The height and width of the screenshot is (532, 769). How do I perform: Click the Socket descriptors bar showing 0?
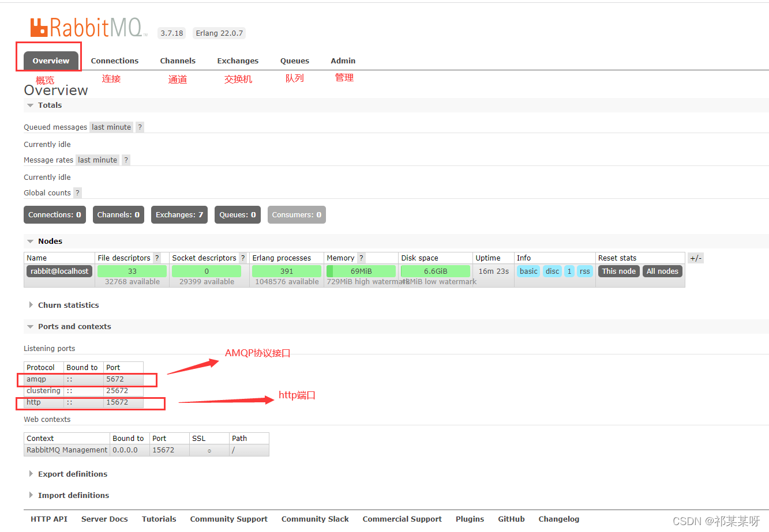(x=207, y=271)
